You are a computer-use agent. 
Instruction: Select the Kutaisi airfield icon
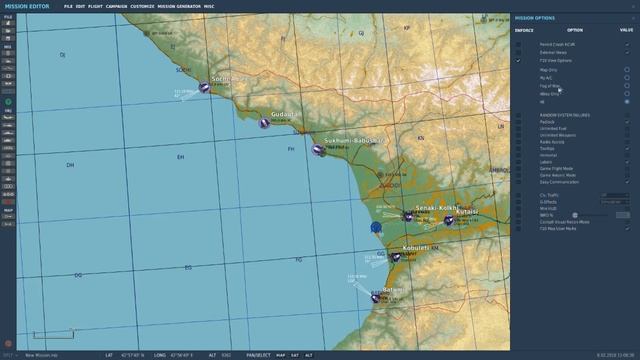click(x=449, y=220)
